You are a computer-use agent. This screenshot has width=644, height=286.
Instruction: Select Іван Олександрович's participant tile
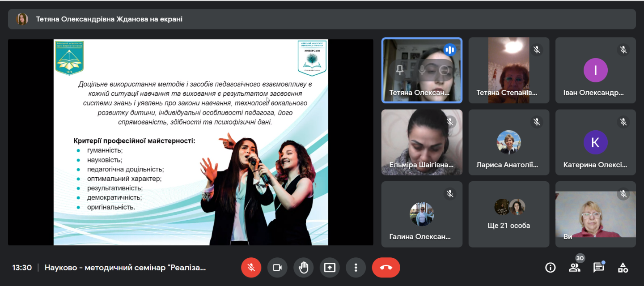click(595, 70)
